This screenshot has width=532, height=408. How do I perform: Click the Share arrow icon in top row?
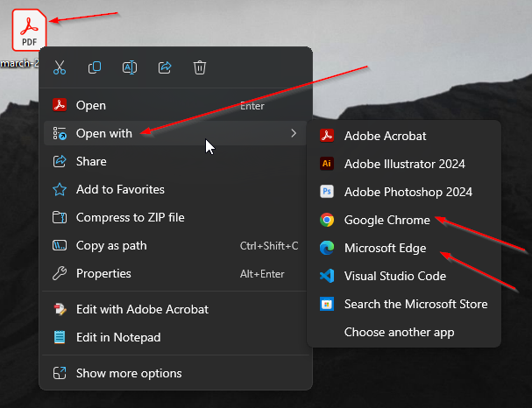click(165, 67)
